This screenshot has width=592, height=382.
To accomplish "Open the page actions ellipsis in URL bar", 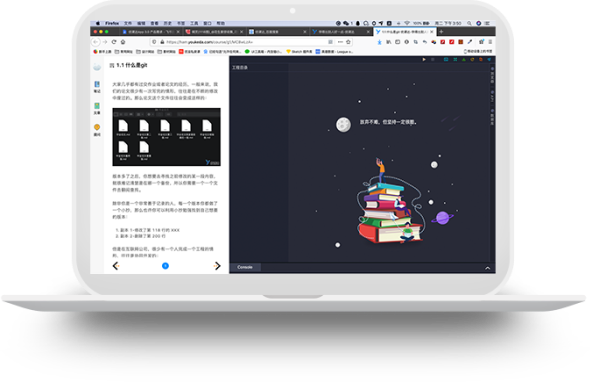I will (x=340, y=42).
